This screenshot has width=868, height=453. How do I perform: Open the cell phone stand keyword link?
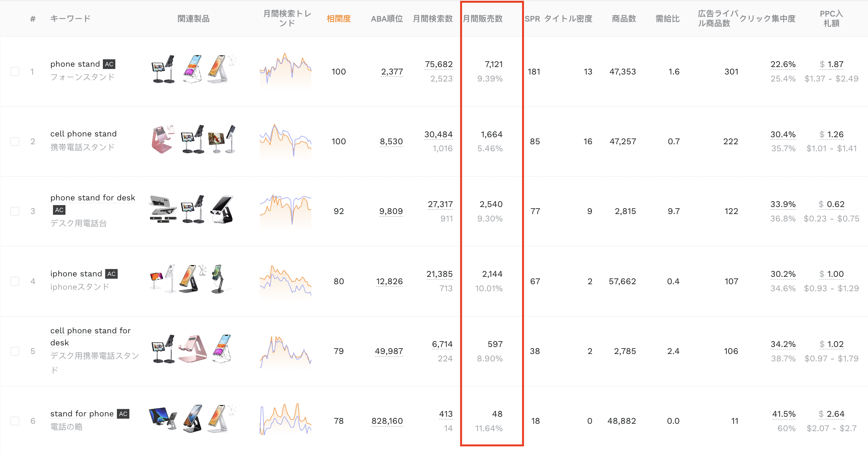(83, 134)
